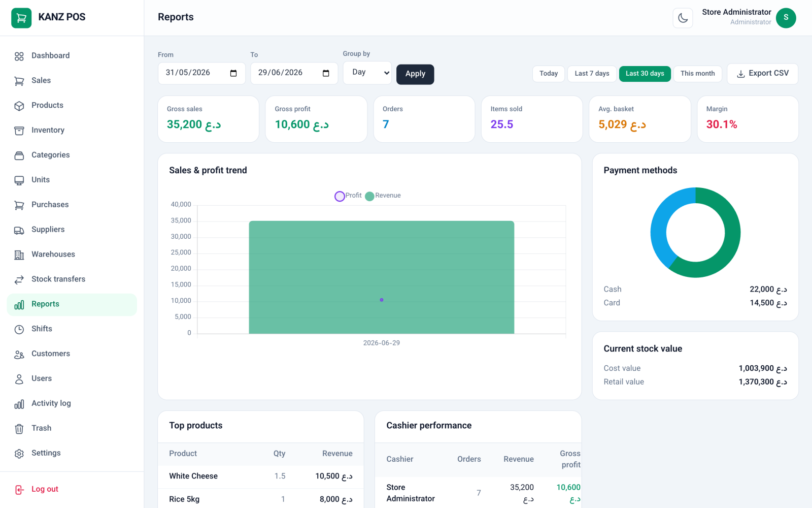
Task: Click the Store Administrator avatar
Action: click(786, 18)
